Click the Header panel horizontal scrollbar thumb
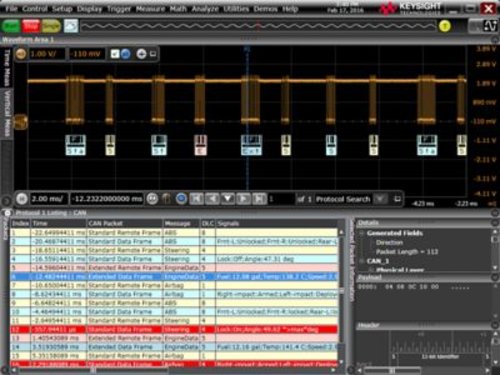 (x=392, y=370)
